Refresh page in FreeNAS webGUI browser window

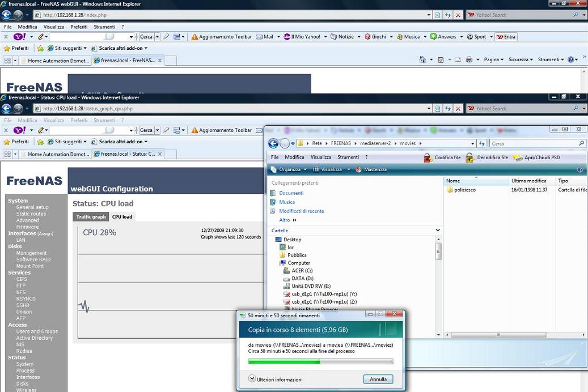pos(448,15)
